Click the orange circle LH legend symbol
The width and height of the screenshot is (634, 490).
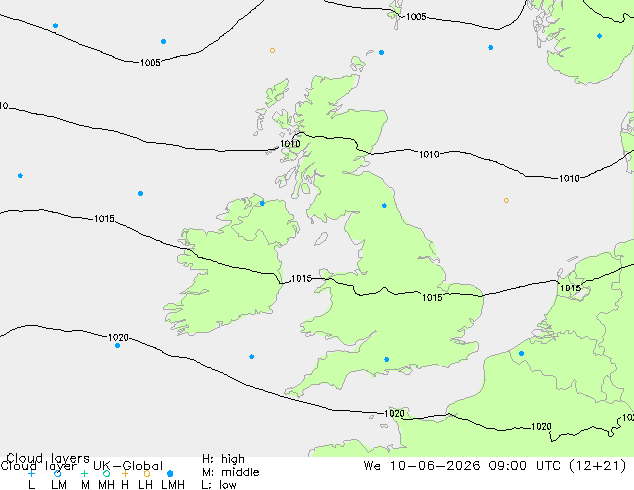(x=147, y=473)
